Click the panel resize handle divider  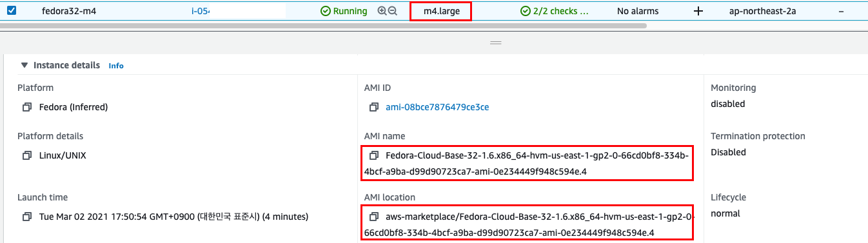pos(496,42)
